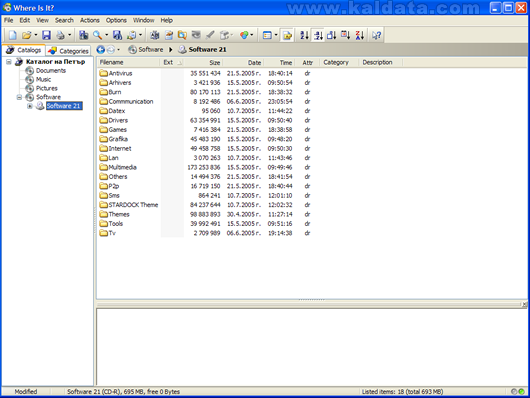Click the Software breadcrumb in path bar
This screenshot has width=530, height=398.
(x=146, y=50)
